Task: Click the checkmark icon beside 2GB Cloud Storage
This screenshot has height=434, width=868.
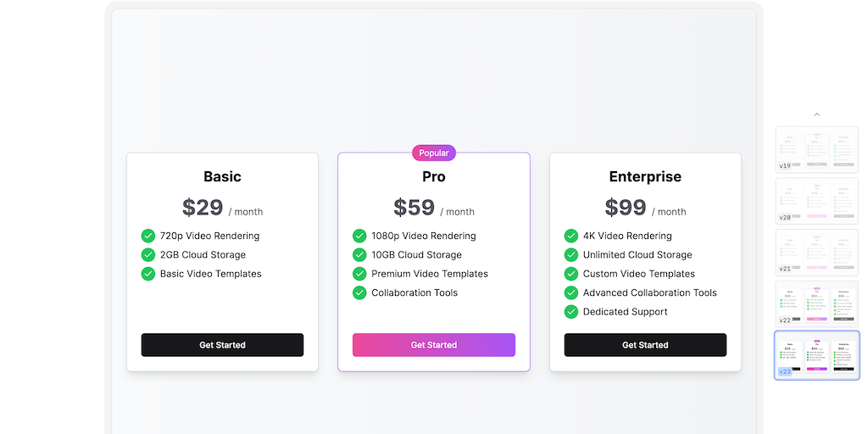Action: 148,255
